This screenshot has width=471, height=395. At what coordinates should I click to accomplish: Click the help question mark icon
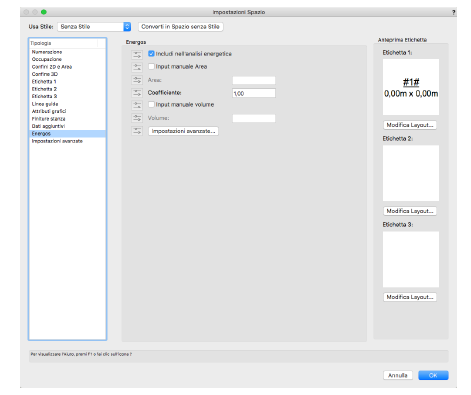[453, 12]
